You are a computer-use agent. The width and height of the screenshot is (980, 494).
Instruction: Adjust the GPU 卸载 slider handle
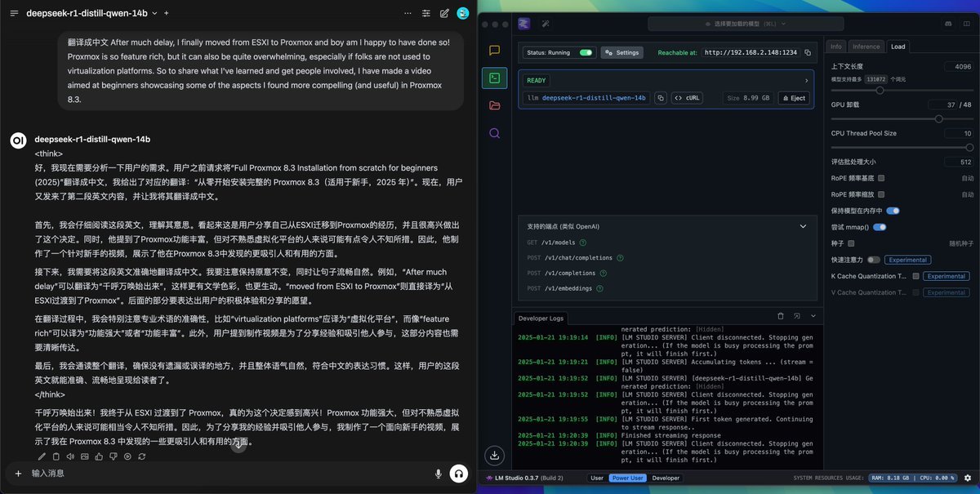point(938,118)
